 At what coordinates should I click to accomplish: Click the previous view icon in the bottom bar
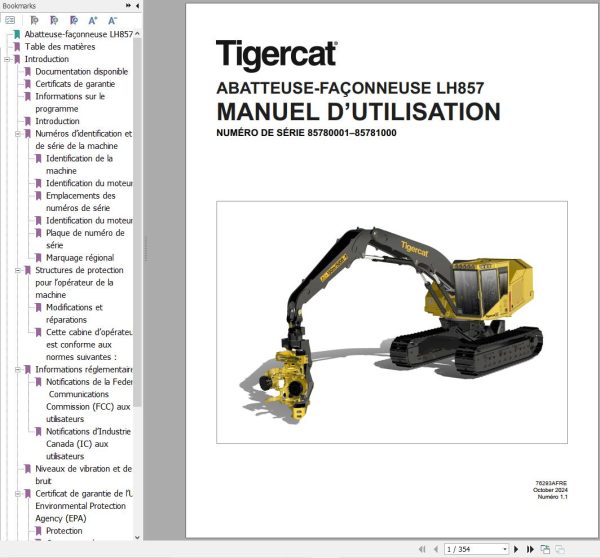[x=545, y=549]
